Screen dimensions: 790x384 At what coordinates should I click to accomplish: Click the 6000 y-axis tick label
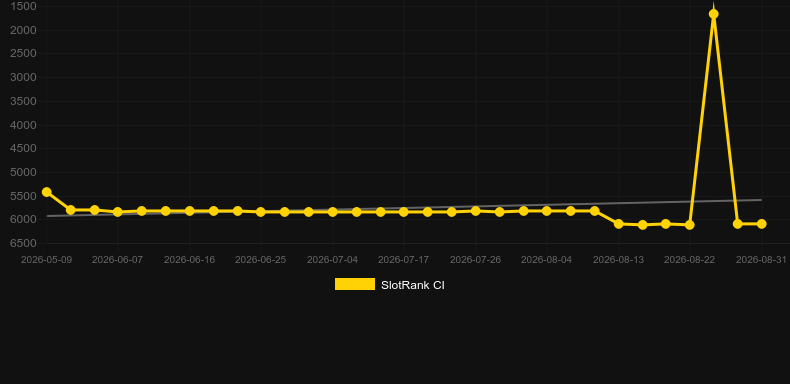(23, 219)
